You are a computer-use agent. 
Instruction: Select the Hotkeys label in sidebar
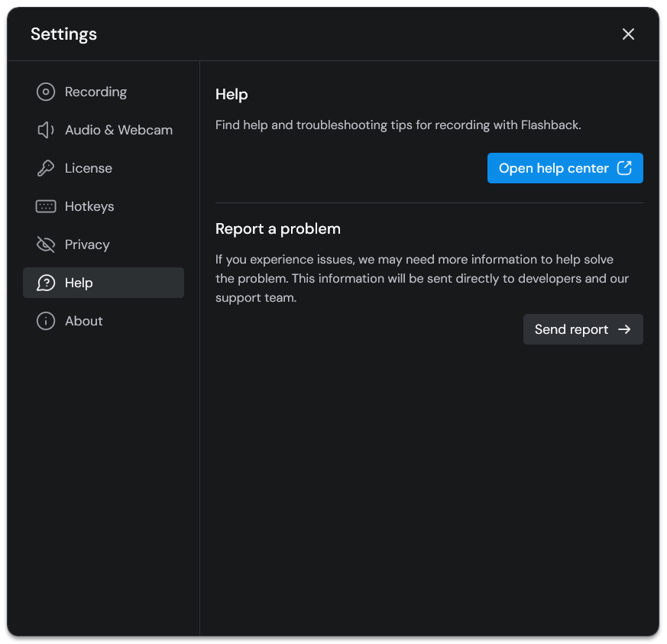pyautogui.click(x=89, y=206)
